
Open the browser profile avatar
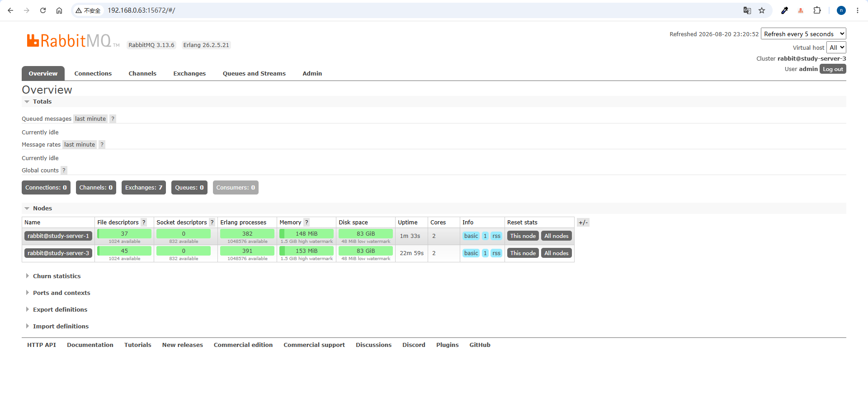(841, 10)
